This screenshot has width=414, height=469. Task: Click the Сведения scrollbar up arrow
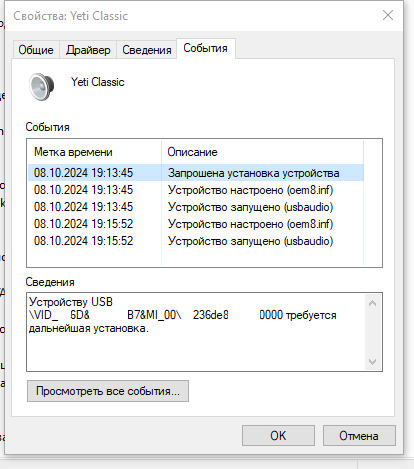click(x=373, y=303)
